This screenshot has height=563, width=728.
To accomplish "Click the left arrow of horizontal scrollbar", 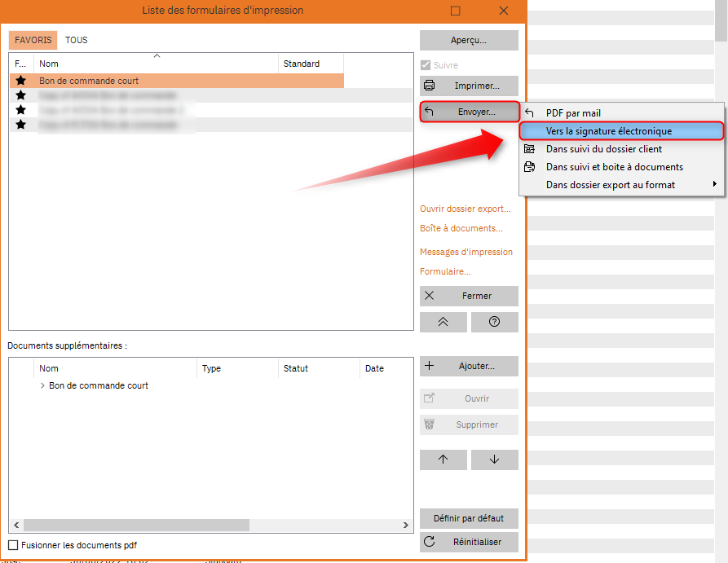I will [16, 525].
